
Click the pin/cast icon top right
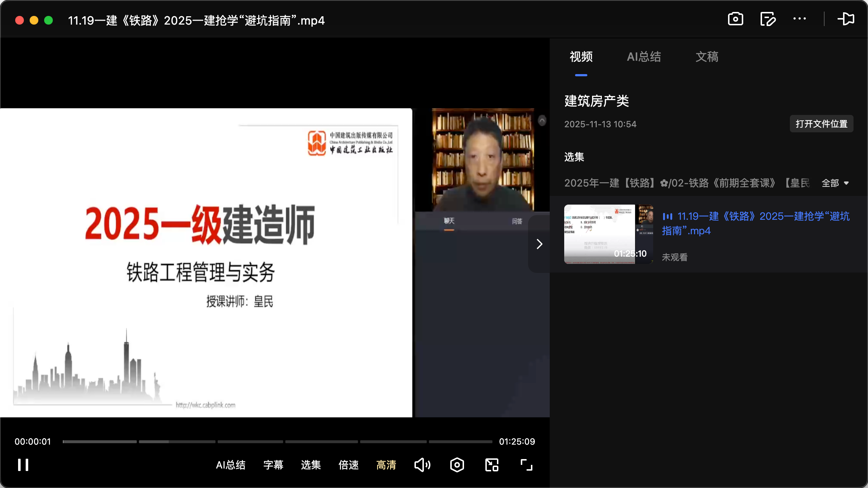846,19
